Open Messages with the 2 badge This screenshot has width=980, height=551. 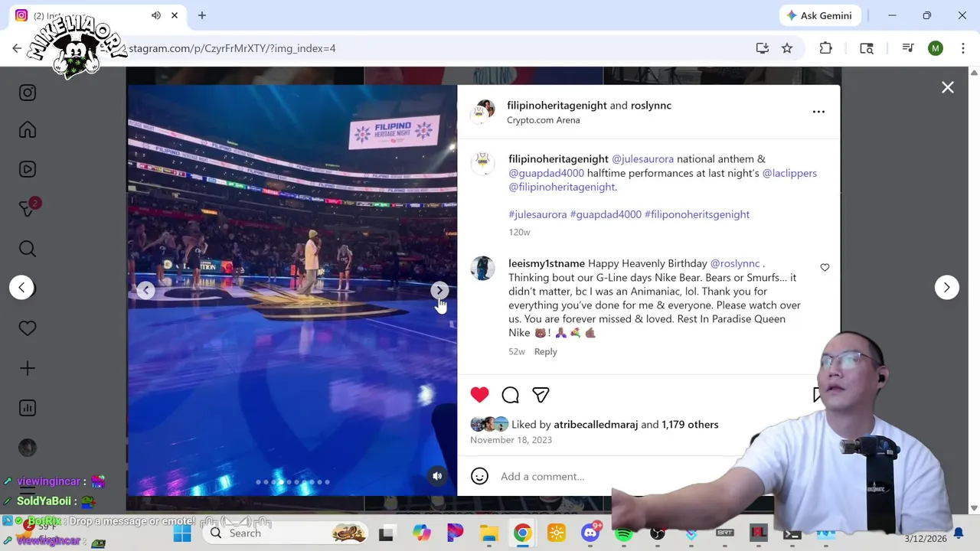[28, 209]
